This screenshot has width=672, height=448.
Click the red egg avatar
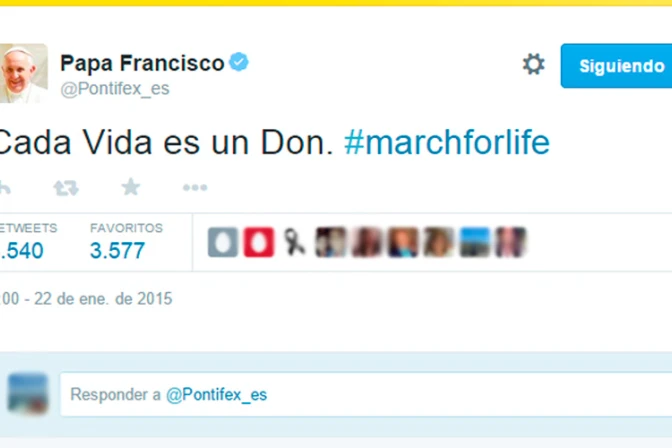pyautogui.click(x=258, y=242)
